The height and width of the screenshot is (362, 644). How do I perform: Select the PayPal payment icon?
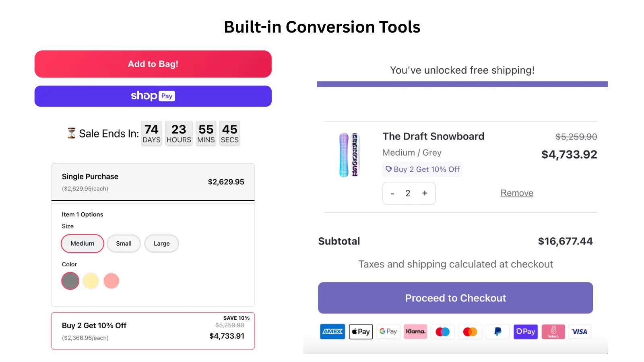click(x=497, y=331)
